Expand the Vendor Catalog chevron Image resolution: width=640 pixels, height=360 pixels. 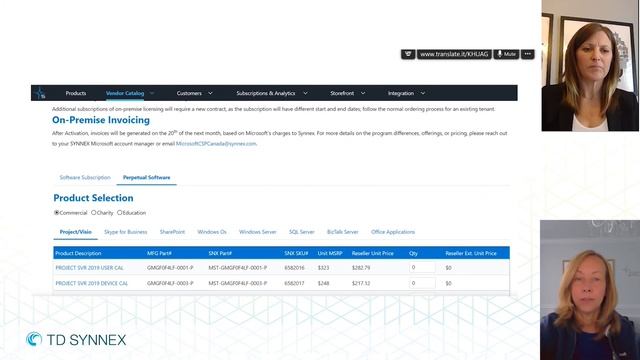click(152, 93)
